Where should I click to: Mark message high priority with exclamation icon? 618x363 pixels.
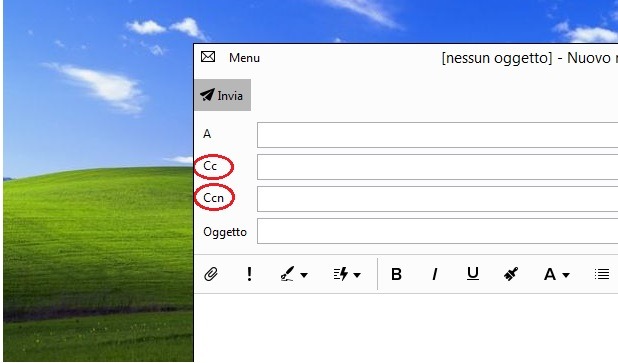249,274
